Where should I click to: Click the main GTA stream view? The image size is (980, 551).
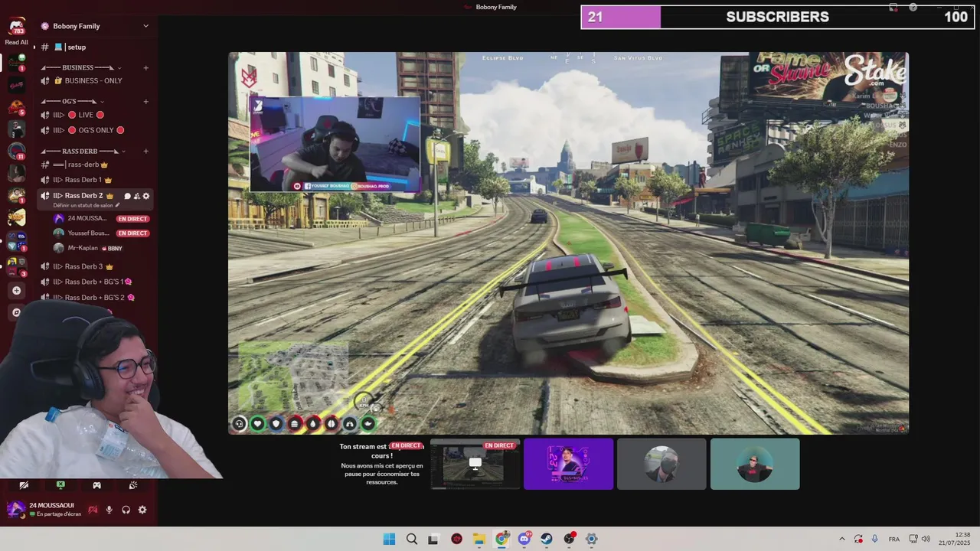pyautogui.click(x=568, y=243)
